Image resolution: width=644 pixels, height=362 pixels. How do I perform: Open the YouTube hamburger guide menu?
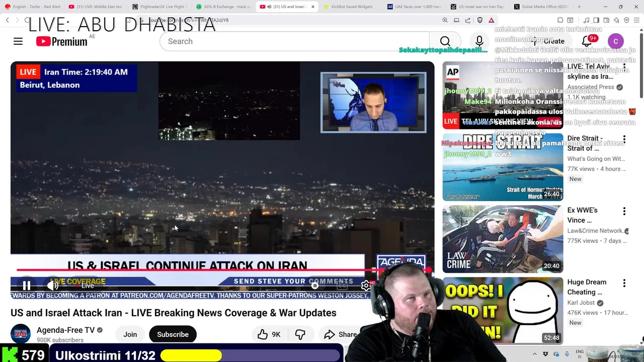pos(18,41)
